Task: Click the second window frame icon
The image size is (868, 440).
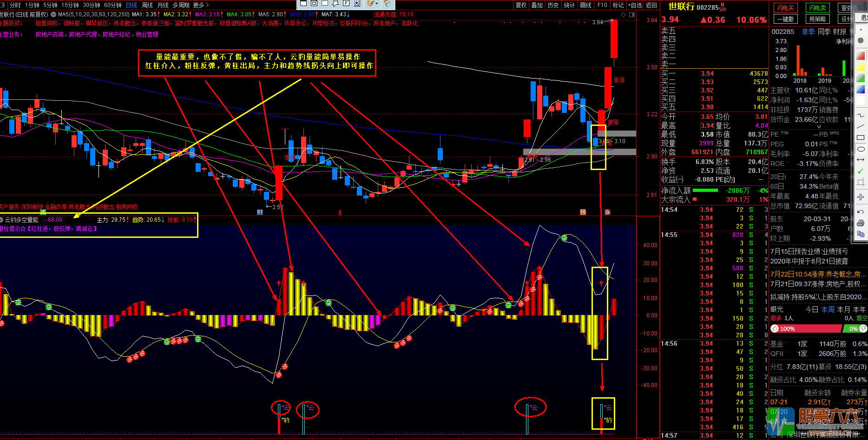Action: coord(314,3)
